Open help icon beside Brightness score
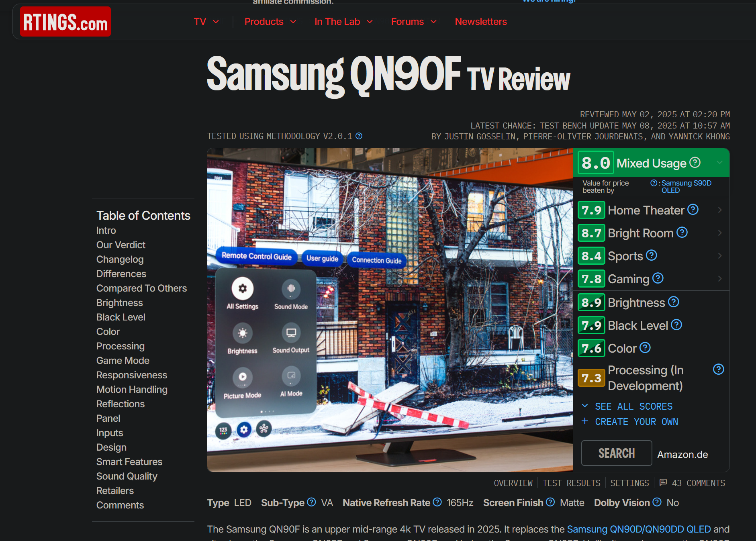This screenshot has width=756, height=541. 674,302
